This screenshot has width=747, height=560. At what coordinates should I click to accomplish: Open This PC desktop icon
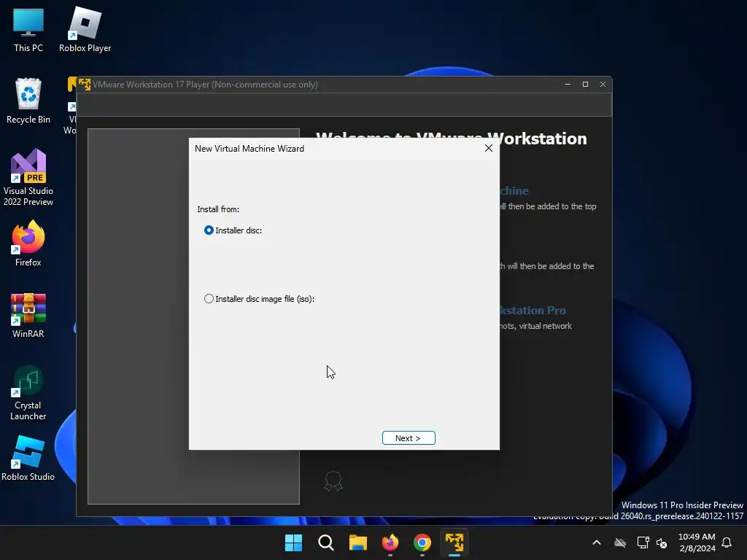click(x=28, y=30)
